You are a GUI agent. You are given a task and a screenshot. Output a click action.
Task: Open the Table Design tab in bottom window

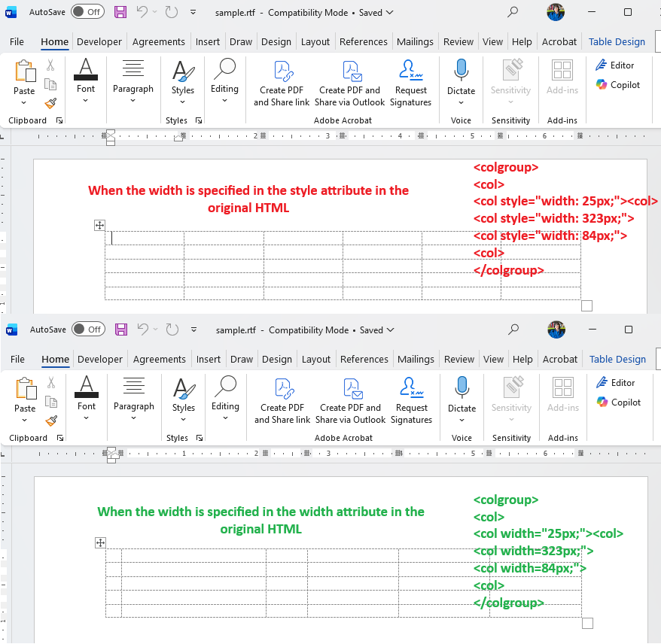[617, 360]
